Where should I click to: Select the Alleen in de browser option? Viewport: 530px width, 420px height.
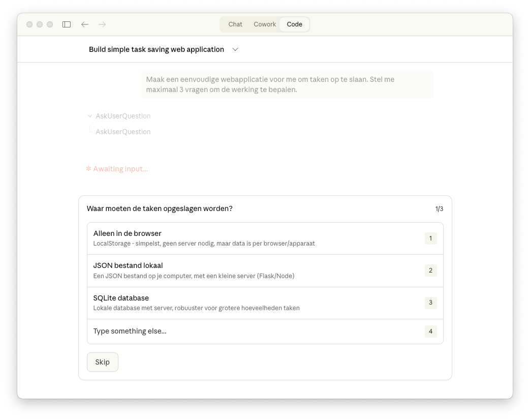click(265, 238)
